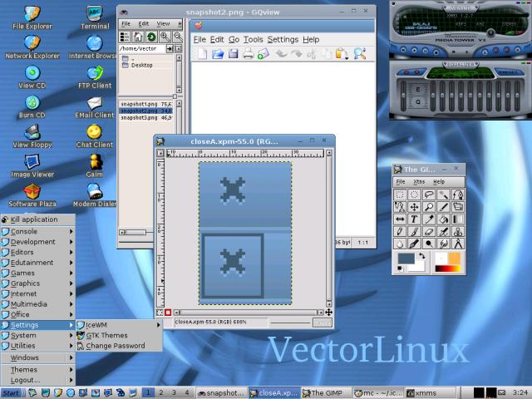Select the Clone stamp tool
Viewport: 532px width, 399px height.
coord(458,231)
